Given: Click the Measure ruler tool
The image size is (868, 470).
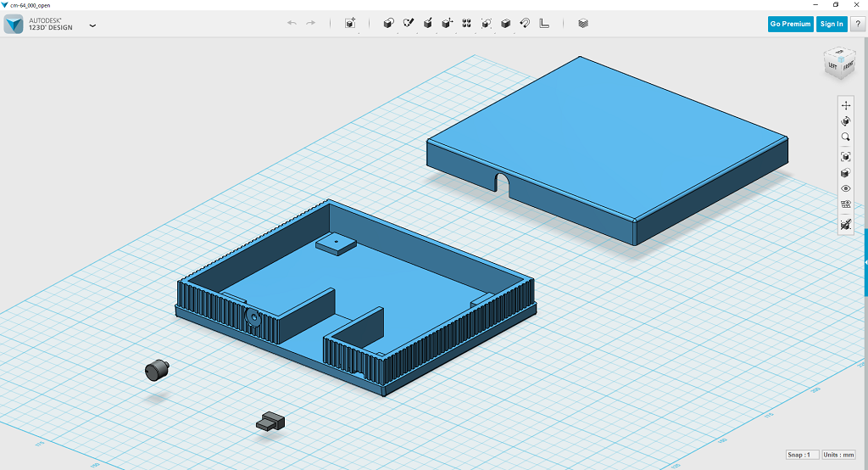Looking at the screenshot, I should [544, 24].
